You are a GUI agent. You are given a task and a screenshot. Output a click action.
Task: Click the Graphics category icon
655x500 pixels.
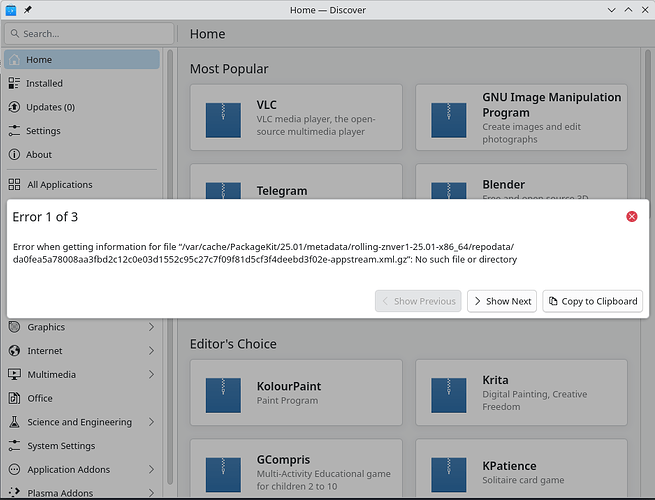14,327
